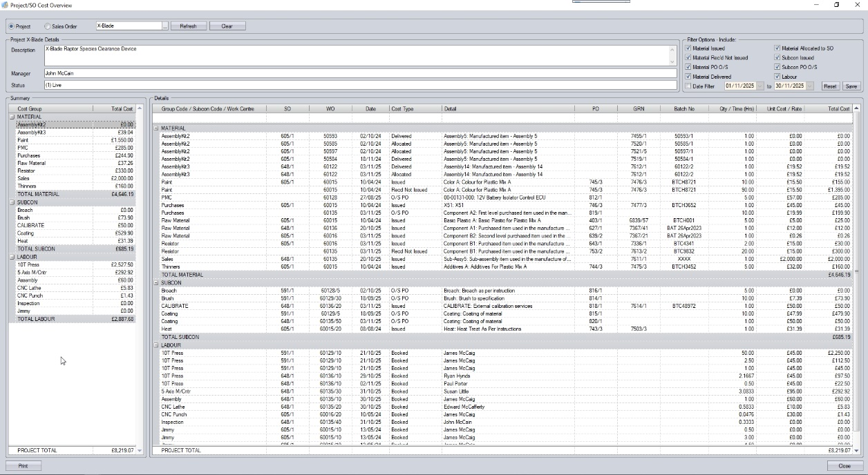The width and height of the screenshot is (868, 475).
Task: Collapse the MATERIAL group in Summary
Action: pos(12,117)
